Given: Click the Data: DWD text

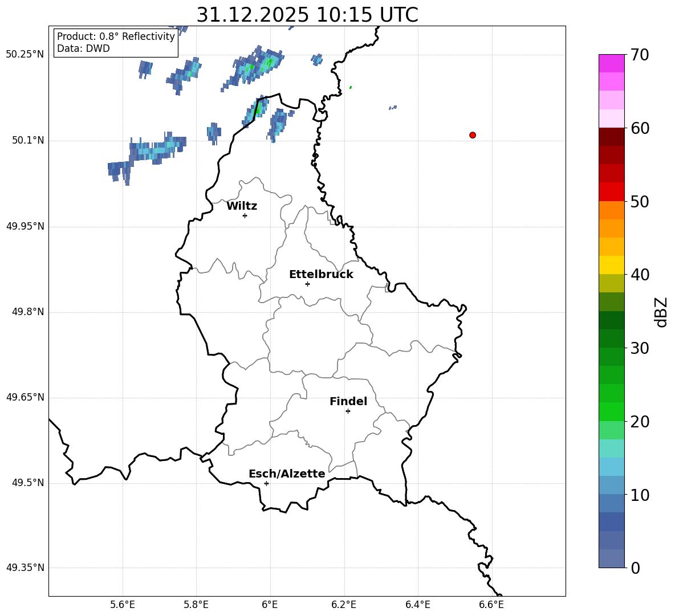Looking at the screenshot, I should 83,48.
